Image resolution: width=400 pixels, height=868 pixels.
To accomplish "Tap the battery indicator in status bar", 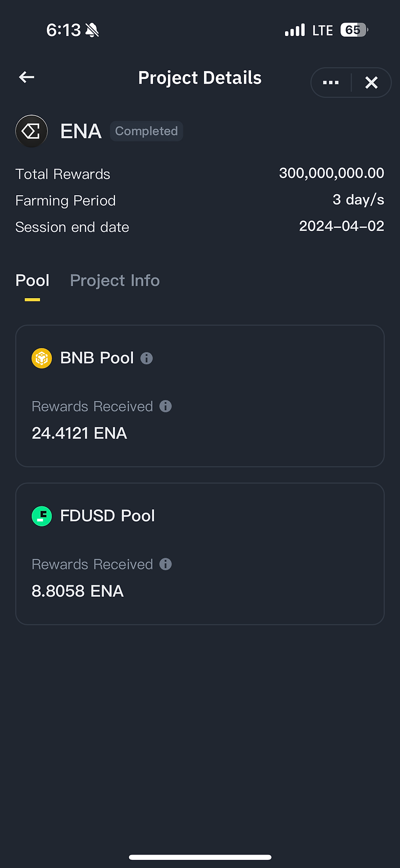I will (353, 30).
